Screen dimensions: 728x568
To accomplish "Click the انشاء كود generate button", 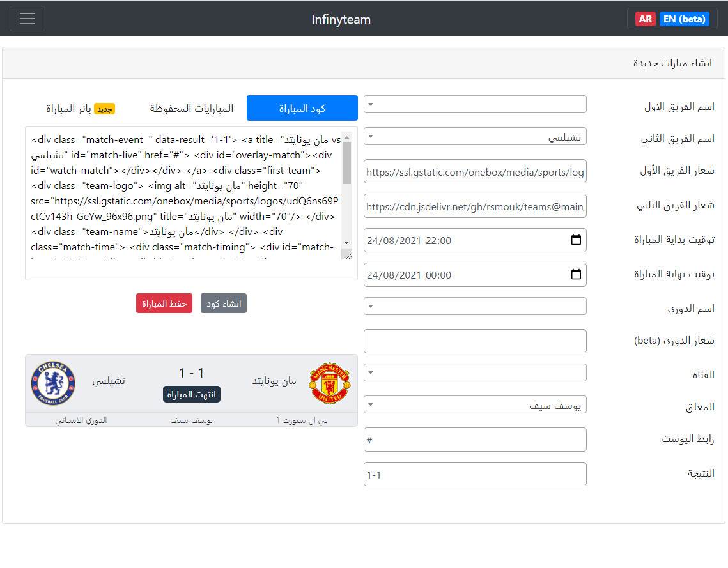I will tap(223, 303).
